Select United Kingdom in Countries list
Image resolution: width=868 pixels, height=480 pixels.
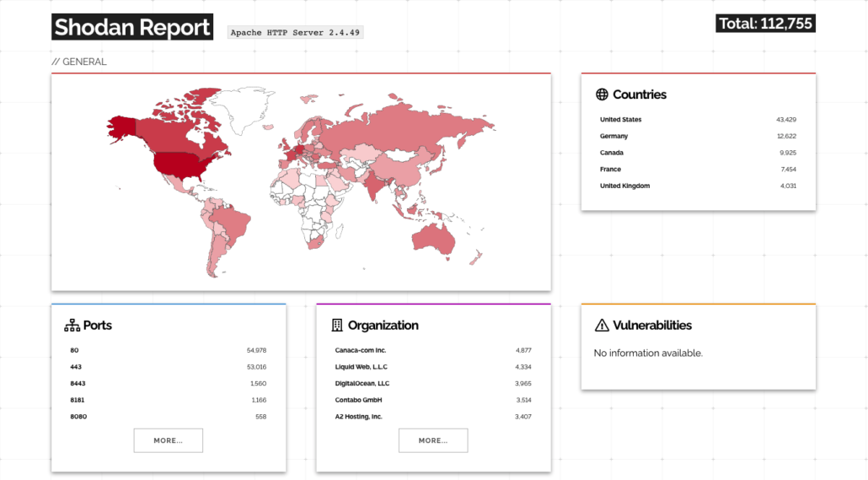click(x=625, y=186)
